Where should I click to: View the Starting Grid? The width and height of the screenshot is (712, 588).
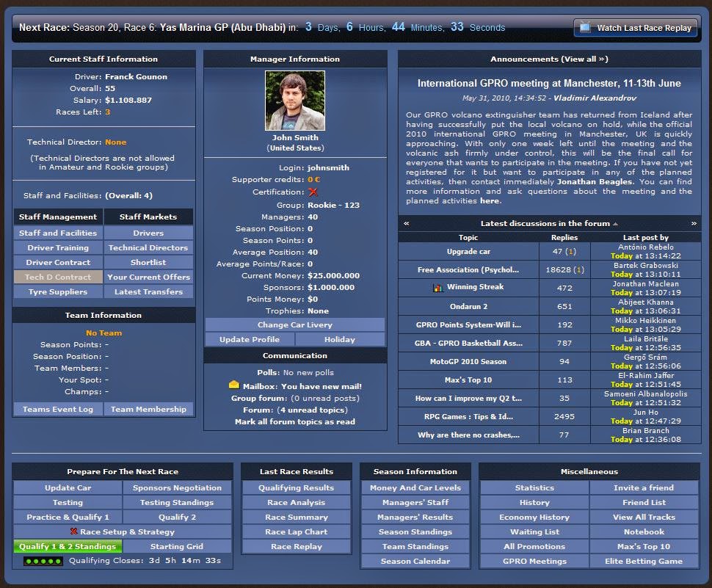click(177, 546)
